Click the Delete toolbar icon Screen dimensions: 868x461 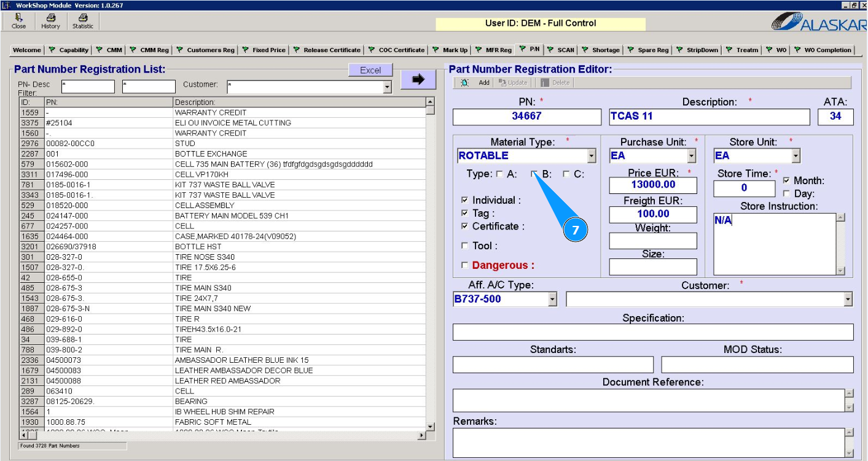point(545,83)
